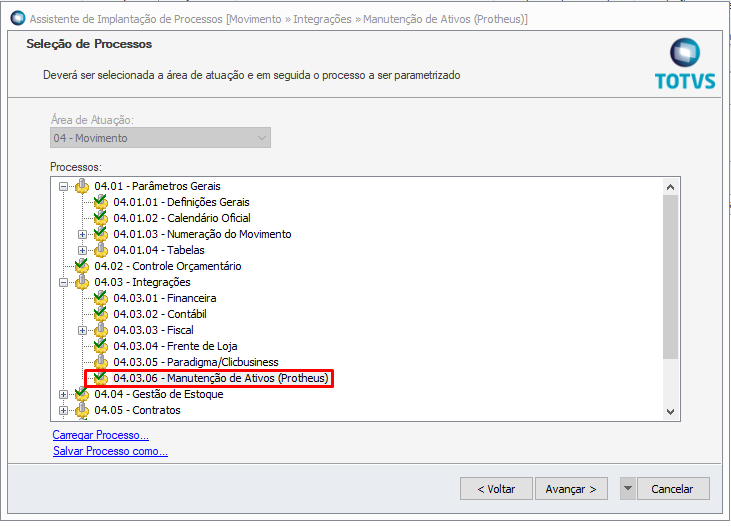Select 04.03.06 - Manutenção de Ativos (Protheus) row
This screenshot has width=731, height=527.
click(x=221, y=378)
